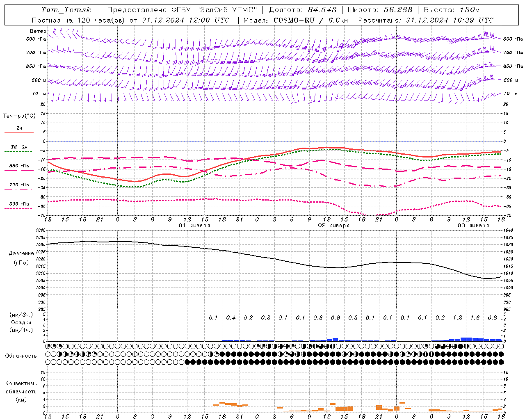Click the 3-hour precipitation value "0.9"
This screenshot has height=420, width=525.
pos(336,317)
